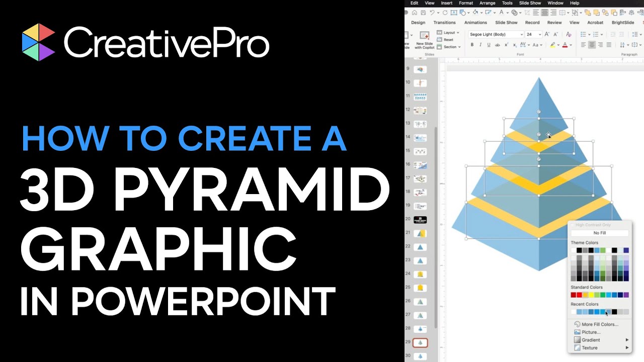Select slide 24 thumbnail in panel
644x362 pixels.
click(x=420, y=275)
